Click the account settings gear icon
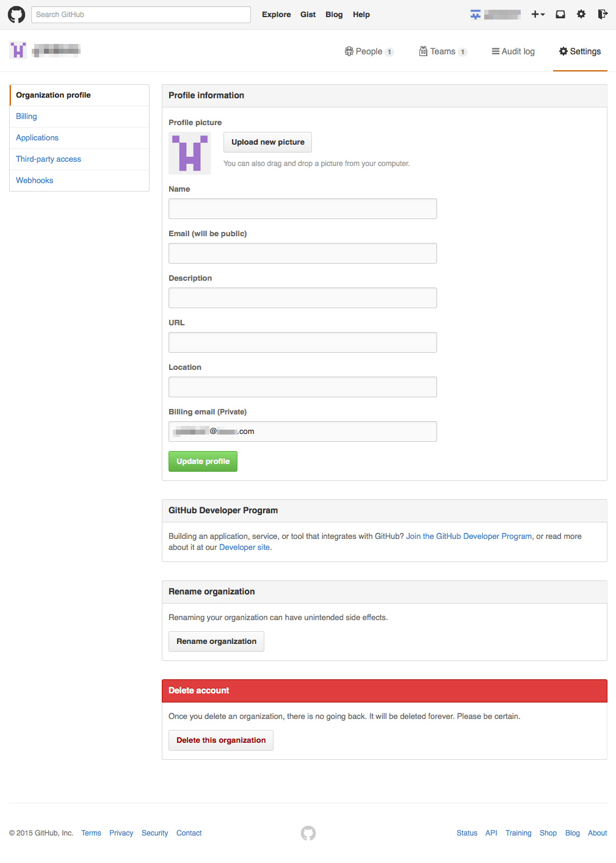 coord(581,15)
